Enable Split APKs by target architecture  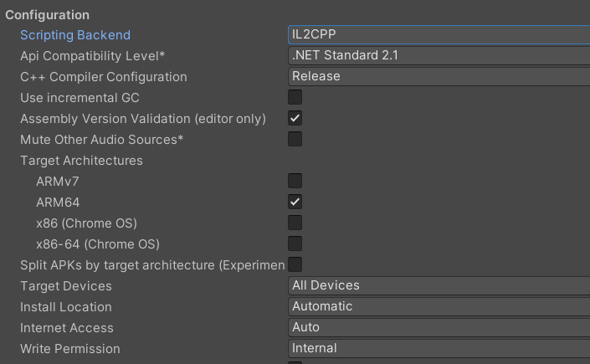[x=295, y=264]
